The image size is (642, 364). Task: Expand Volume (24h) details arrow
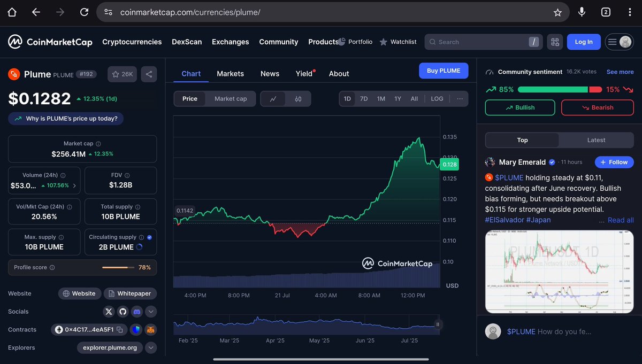74,185
